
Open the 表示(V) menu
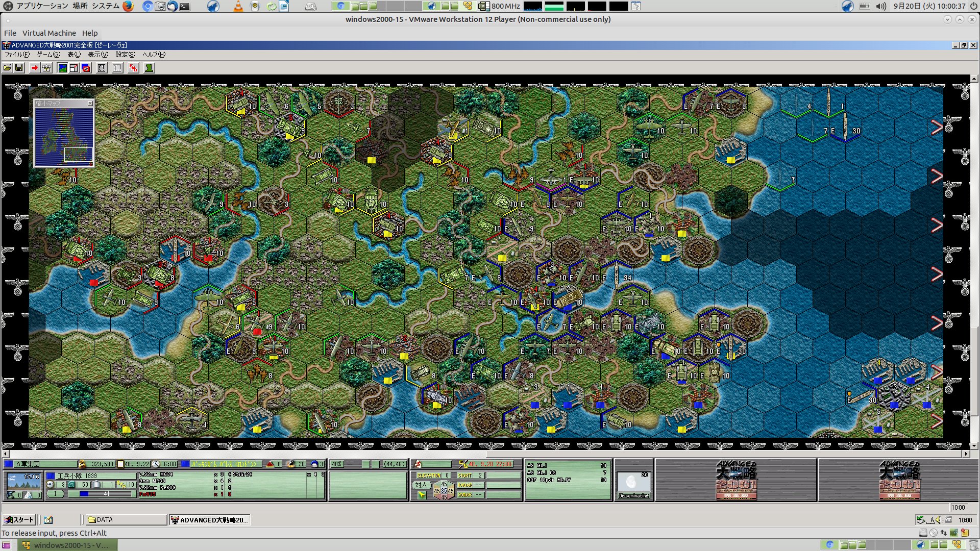point(98,55)
